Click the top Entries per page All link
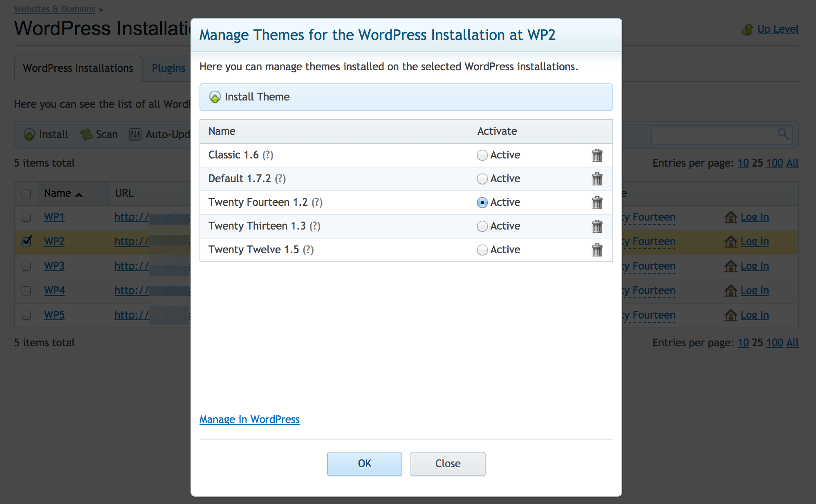 coord(792,163)
